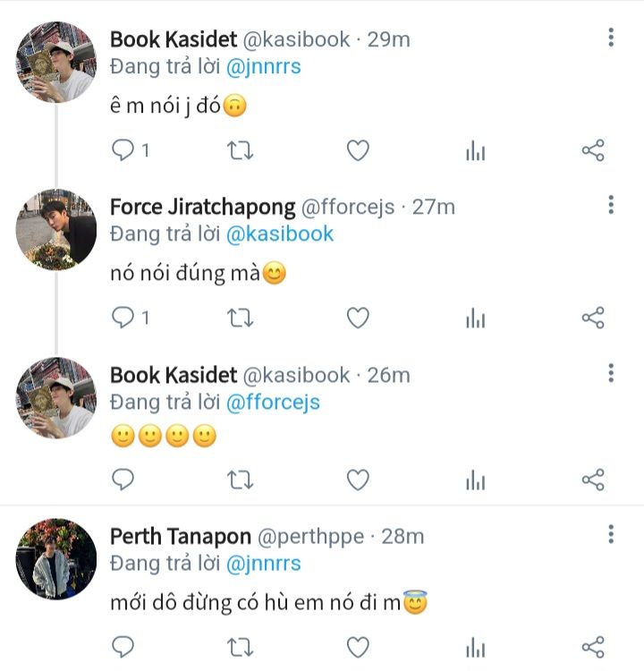Open more options on Book Kasidet's 29m tweet
This screenshot has width=644, height=671.
(611, 38)
